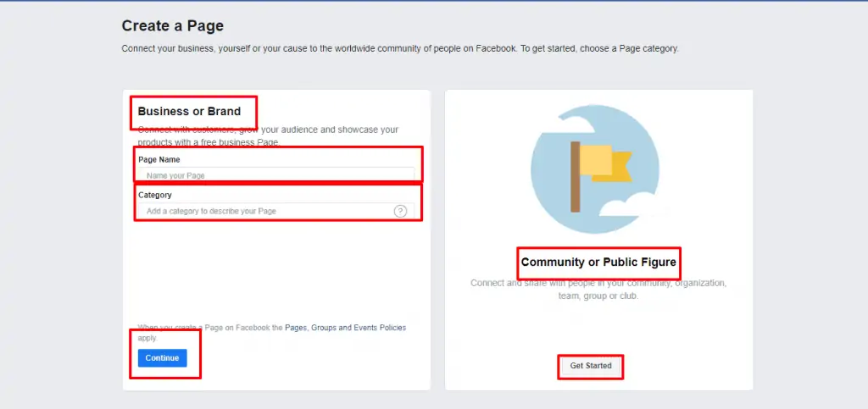Focus the Page Name input field
This screenshot has height=409, width=868.
point(275,175)
